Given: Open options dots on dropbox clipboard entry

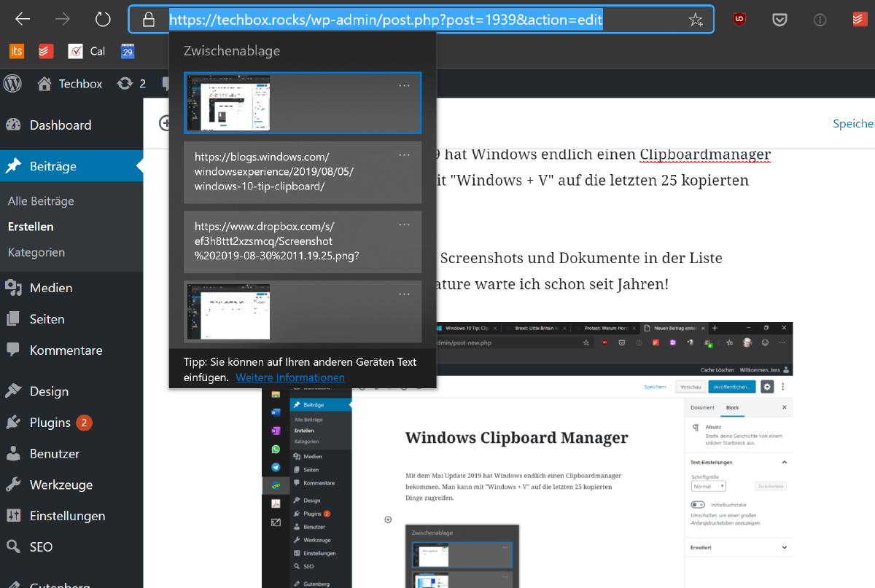Looking at the screenshot, I should pos(405,224).
